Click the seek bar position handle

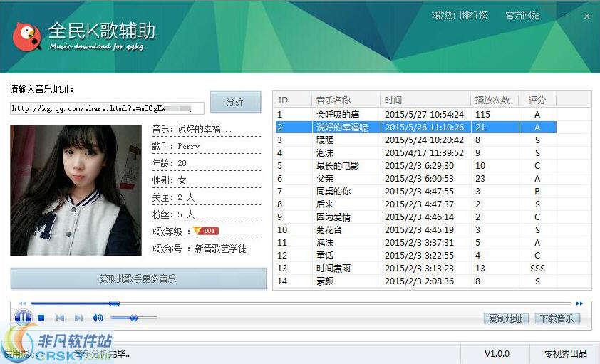pyautogui.click(x=114, y=303)
